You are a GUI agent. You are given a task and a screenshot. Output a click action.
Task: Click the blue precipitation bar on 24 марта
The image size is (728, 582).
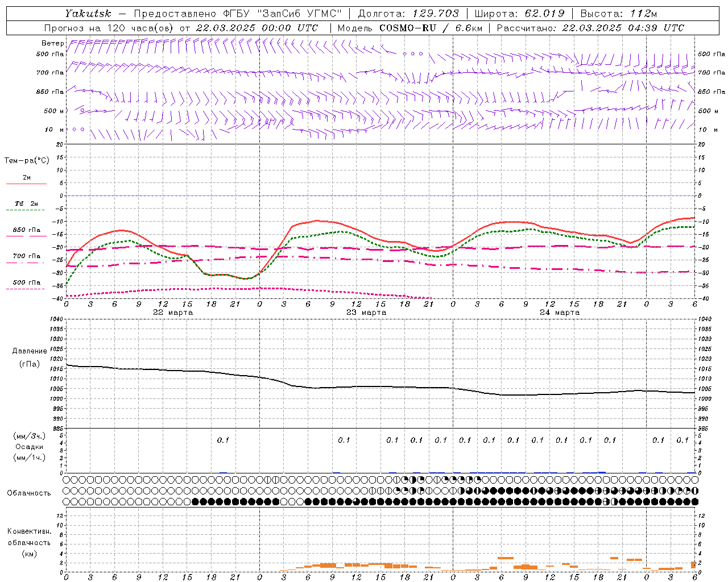602,472
